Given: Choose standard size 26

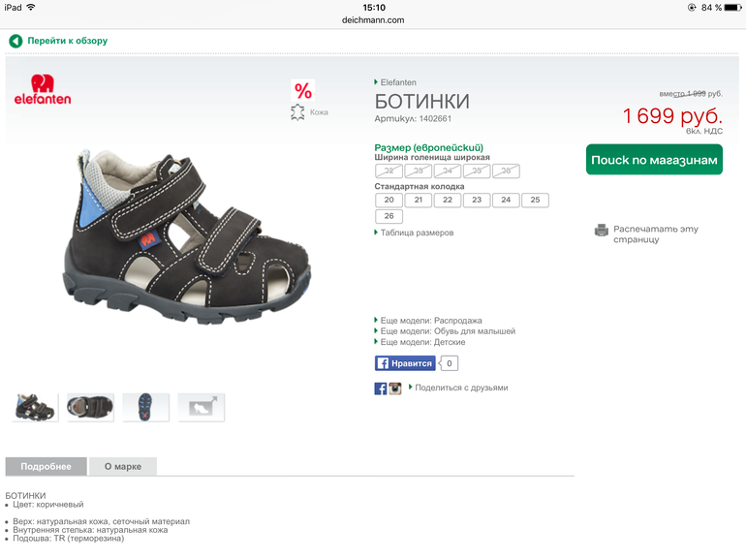Looking at the screenshot, I should tap(389, 216).
